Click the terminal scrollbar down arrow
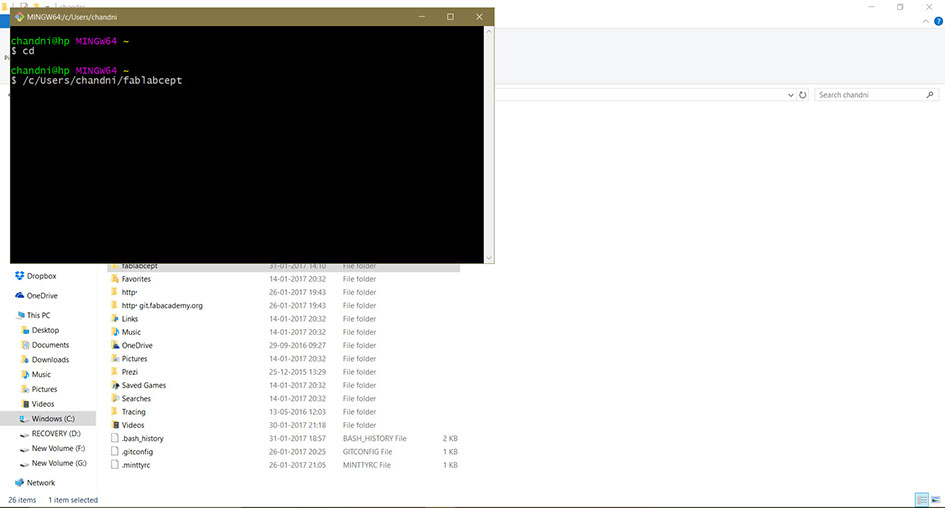 click(489, 258)
